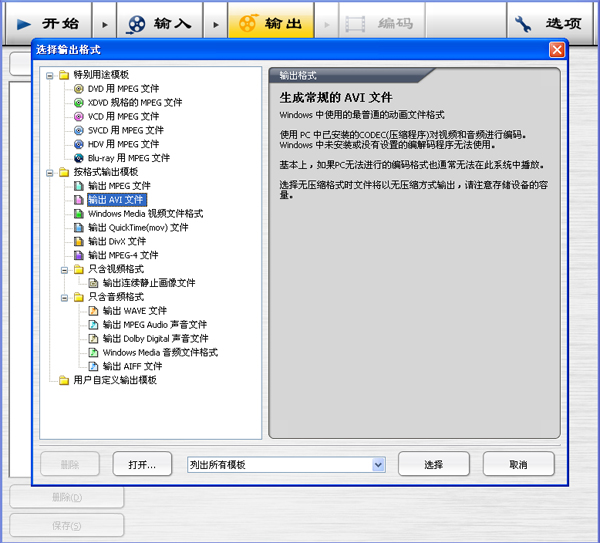600x543 pixels.
Task: Select 输出 WAVE 文件 item
Action: 135,311
